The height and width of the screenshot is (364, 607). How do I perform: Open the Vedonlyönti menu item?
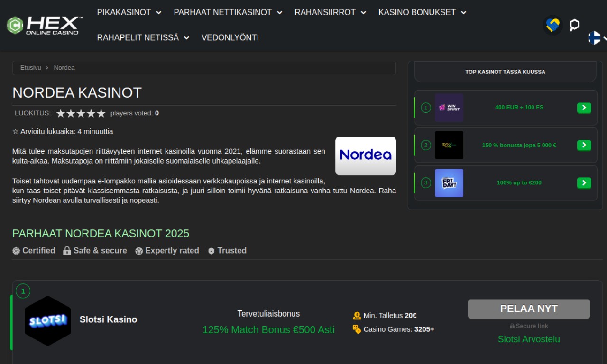click(230, 38)
